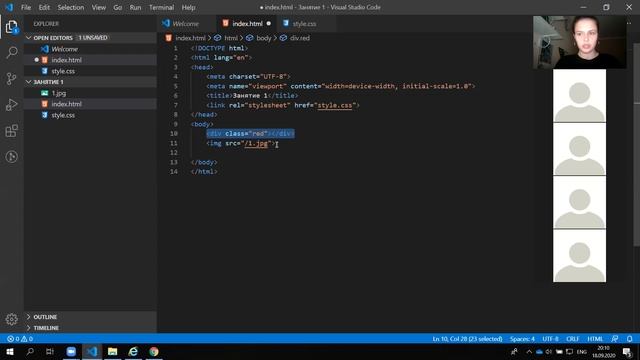The image size is (640, 360).
Task: Open the Edit menu
Action: coord(44,7)
